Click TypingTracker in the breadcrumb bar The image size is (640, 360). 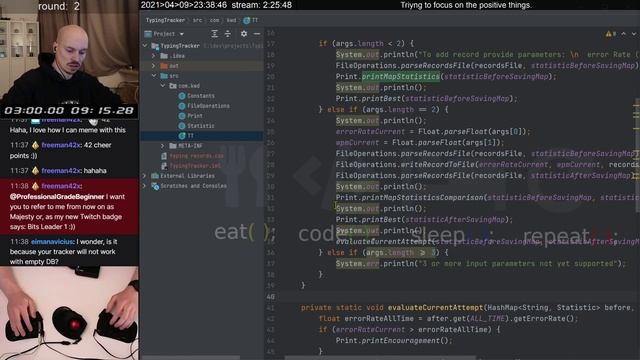(165, 20)
